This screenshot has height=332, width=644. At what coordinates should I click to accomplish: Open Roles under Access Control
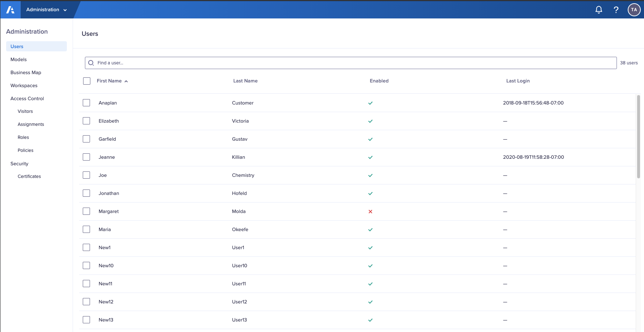tap(23, 137)
